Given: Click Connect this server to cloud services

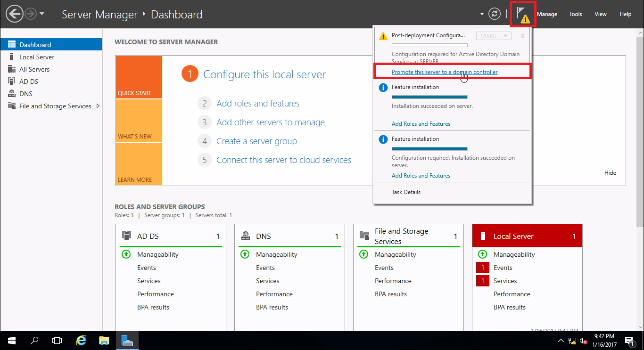Looking at the screenshot, I should 284,160.
